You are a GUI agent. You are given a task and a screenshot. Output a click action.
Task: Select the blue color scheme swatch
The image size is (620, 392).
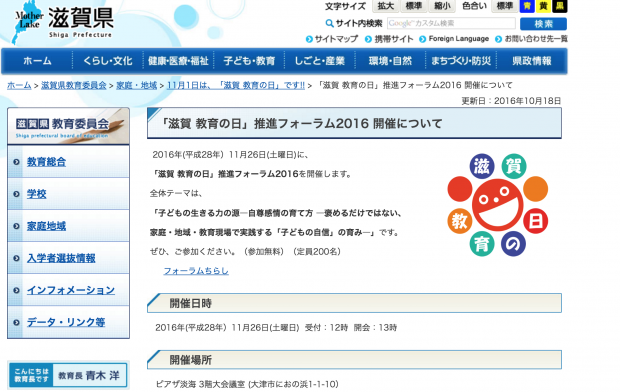click(527, 6)
